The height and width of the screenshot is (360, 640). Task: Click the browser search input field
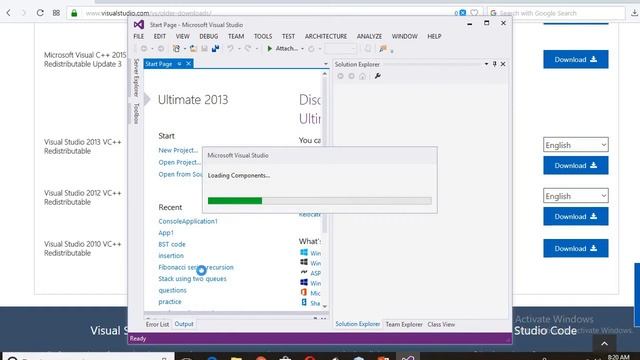[556, 13]
